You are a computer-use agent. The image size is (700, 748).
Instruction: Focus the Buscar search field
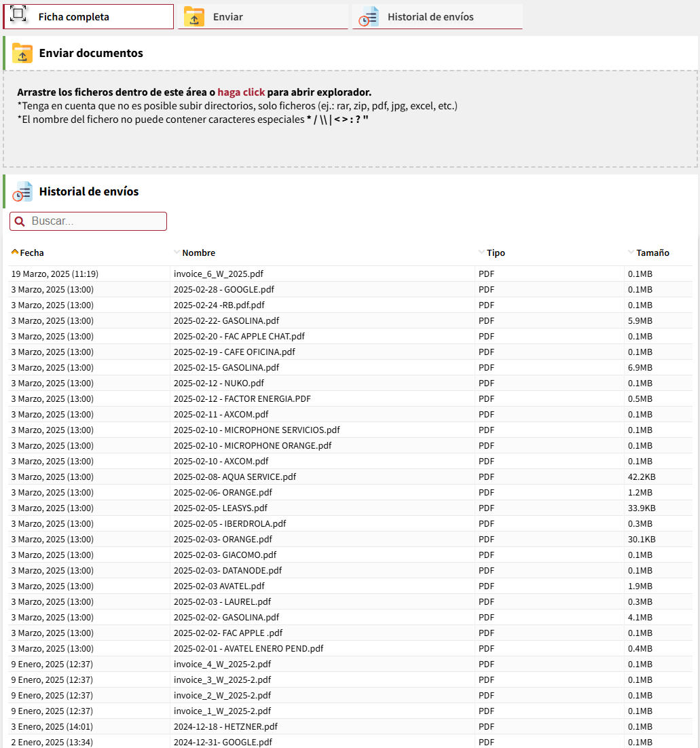click(x=95, y=221)
